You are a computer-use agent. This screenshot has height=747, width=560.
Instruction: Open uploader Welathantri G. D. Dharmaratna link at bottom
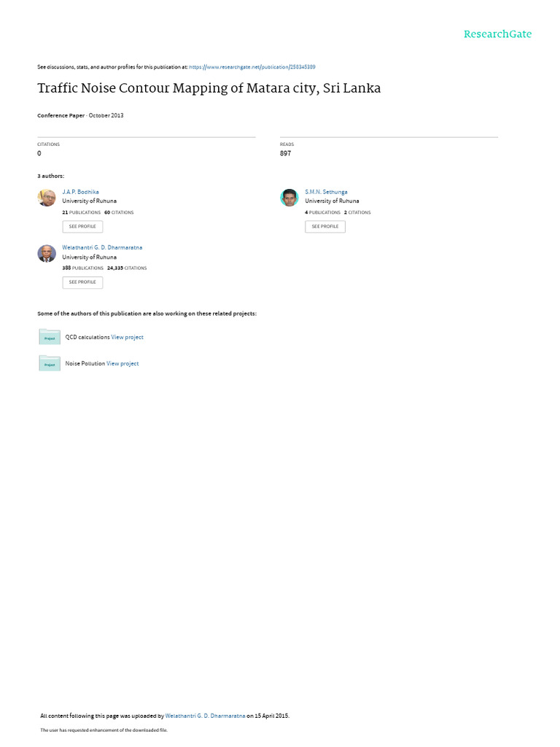tap(205, 716)
